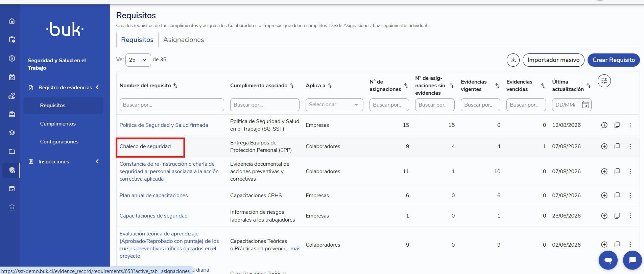644x274 pixels.
Task: Duplicate the Plan anual de capacitaciones requirement
Action: click(x=617, y=196)
